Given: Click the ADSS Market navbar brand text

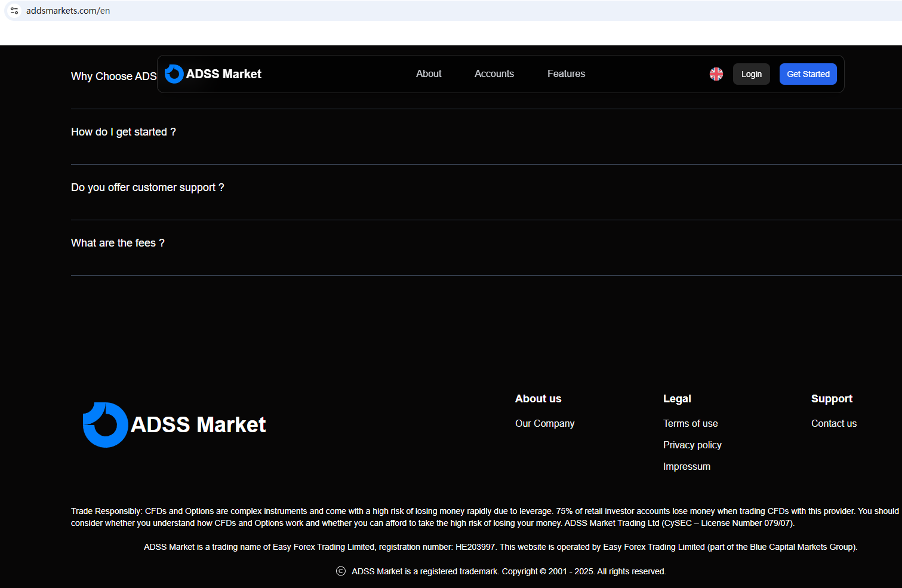Looking at the screenshot, I should tap(224, 74).
